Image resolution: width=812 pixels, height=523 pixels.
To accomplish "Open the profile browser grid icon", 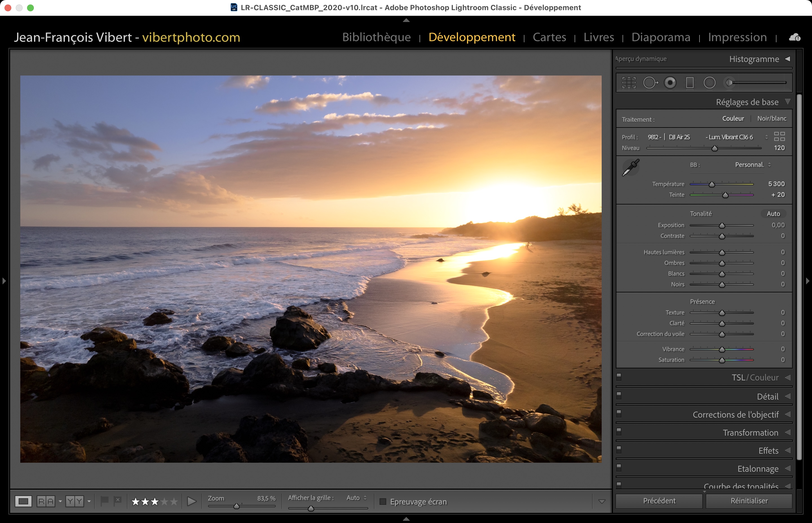I will click(779, 136).
